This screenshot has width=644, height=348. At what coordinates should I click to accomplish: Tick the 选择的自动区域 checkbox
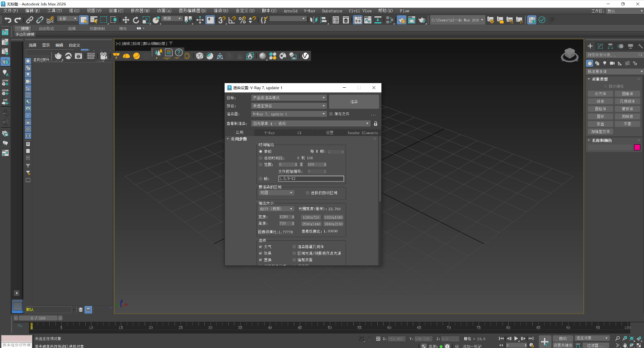click(x=307, y=193)
